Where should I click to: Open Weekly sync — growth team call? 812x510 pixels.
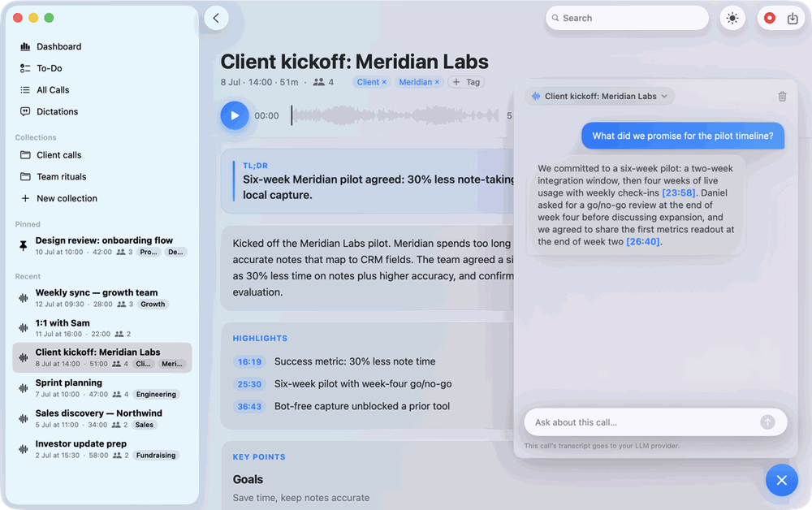click(102, 298)
